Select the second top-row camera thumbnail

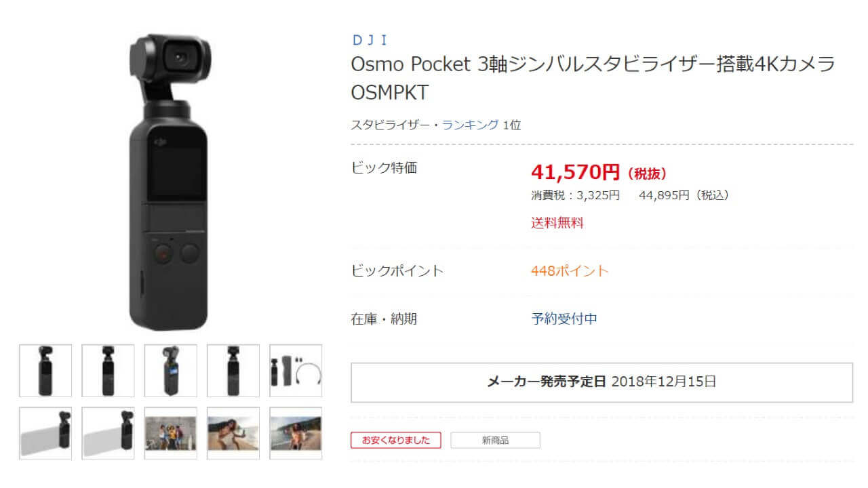pos(108,370)
